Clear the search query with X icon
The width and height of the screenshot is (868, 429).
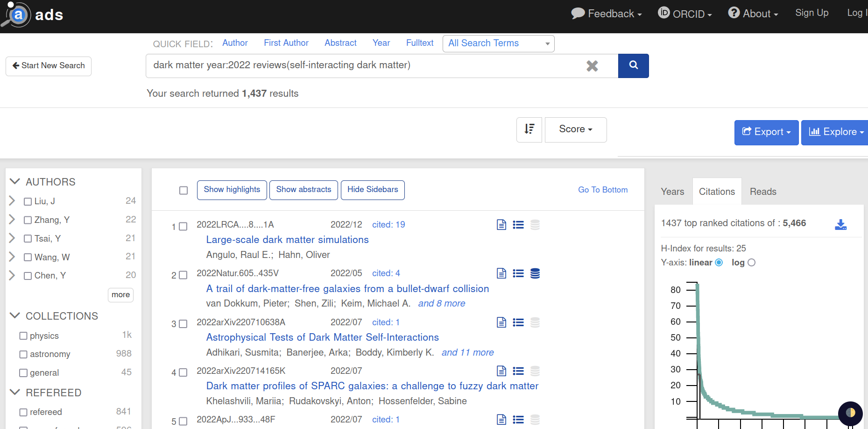click(x=592, y=66)
